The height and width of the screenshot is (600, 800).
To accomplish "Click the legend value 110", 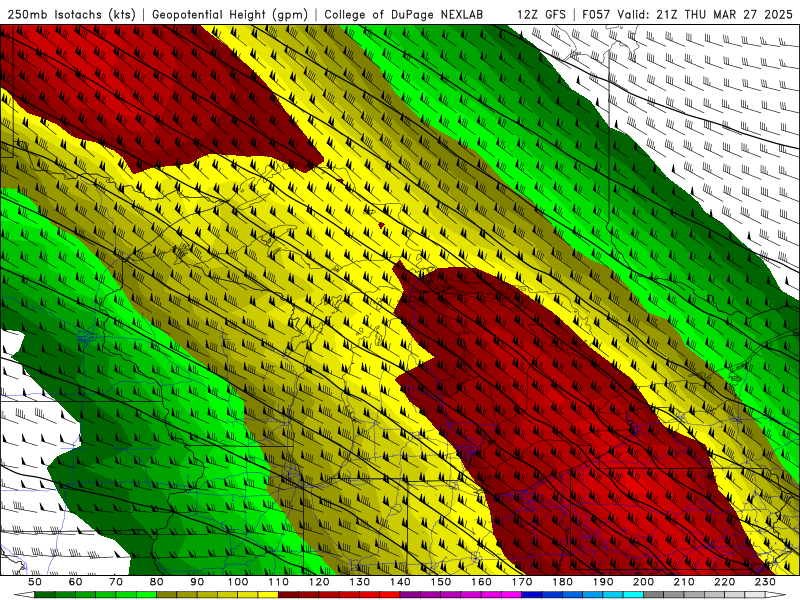I will tap(278, 582).
